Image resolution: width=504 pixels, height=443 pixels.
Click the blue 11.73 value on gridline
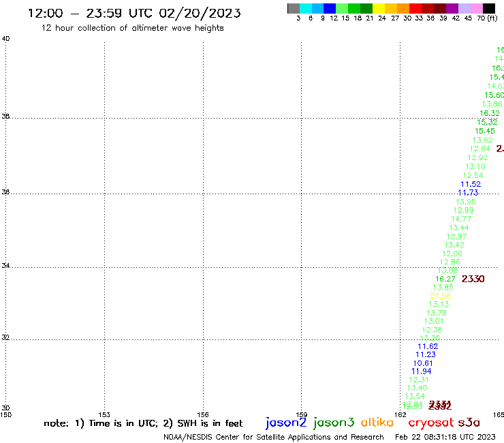tap(468, 192)
